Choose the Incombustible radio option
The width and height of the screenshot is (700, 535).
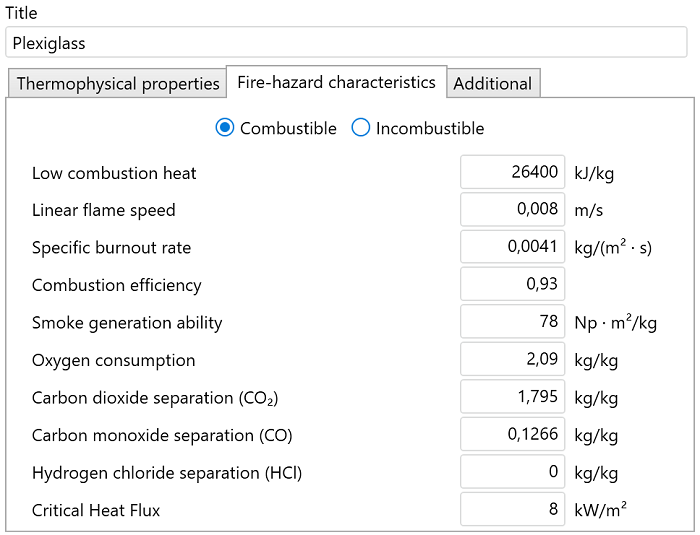point(361,128)
